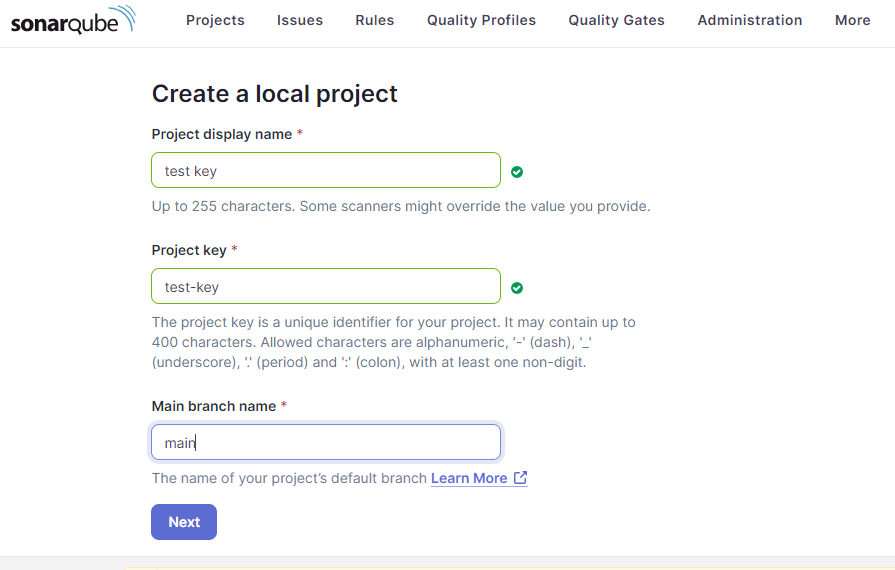Open Quality Gates in navigation
The image size is (895, 570).
pos(616,21)
